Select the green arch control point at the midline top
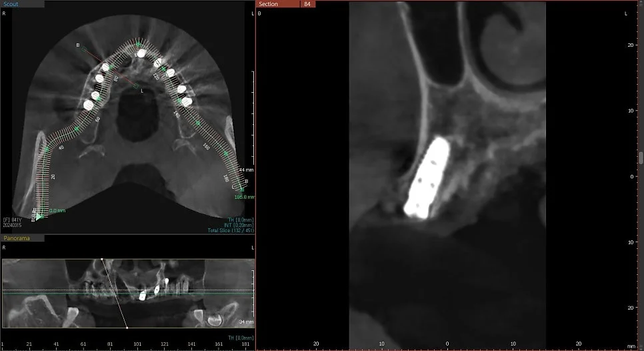Screen dimensions: 644x351 click(x=139, y=43)
